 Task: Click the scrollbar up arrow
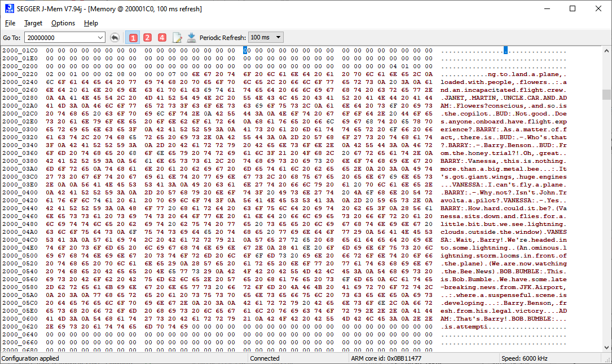coord(606,50)
